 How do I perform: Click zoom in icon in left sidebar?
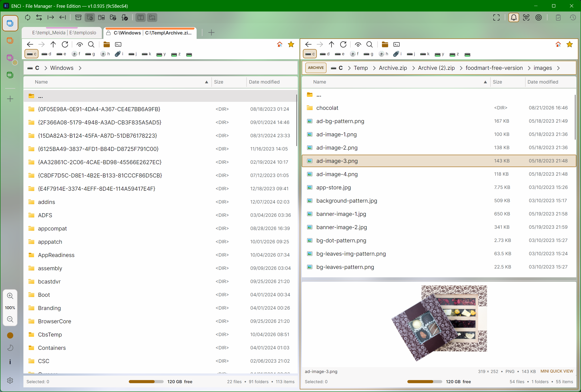pyautogui.click(x=10, y=296)
